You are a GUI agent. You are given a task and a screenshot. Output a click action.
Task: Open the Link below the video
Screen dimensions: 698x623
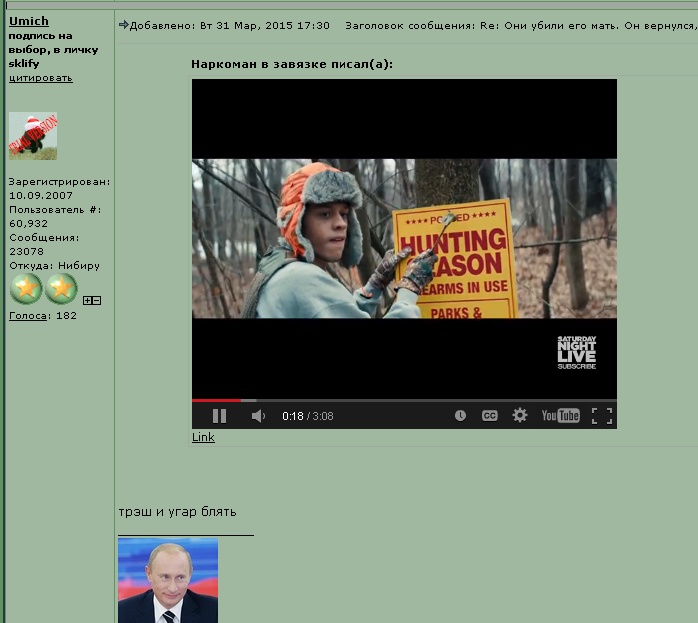pyautogui.click(x=203, y=437)
